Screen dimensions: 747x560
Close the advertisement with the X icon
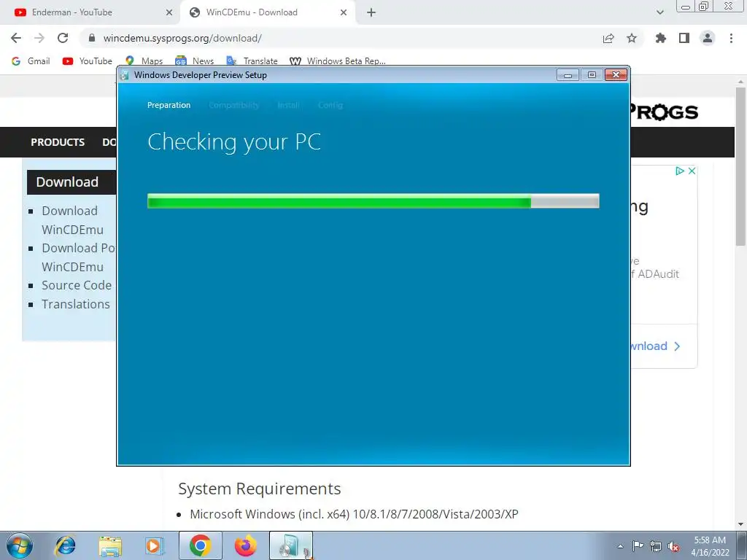pos(692,171)
